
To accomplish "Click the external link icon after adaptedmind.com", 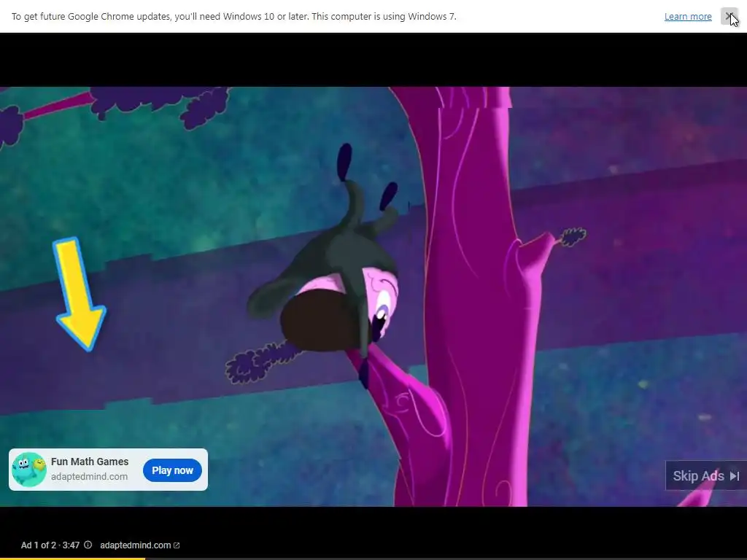I will [177, 545].
